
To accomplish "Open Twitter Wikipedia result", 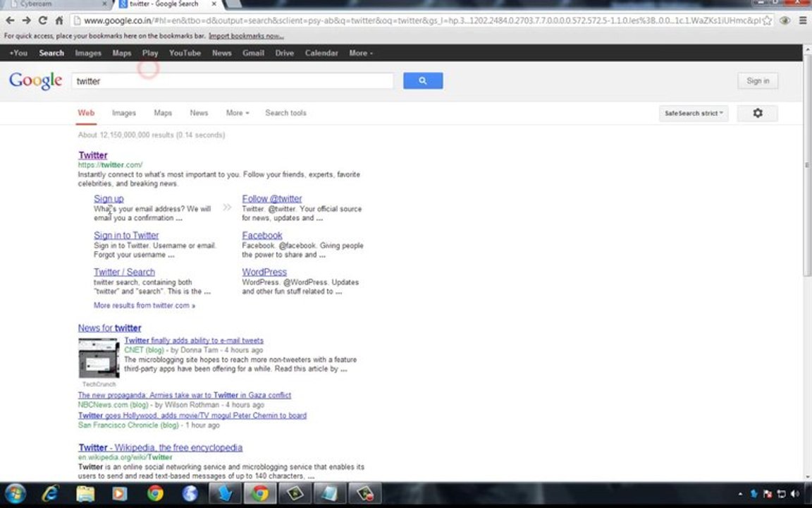I will coord(160,447).
